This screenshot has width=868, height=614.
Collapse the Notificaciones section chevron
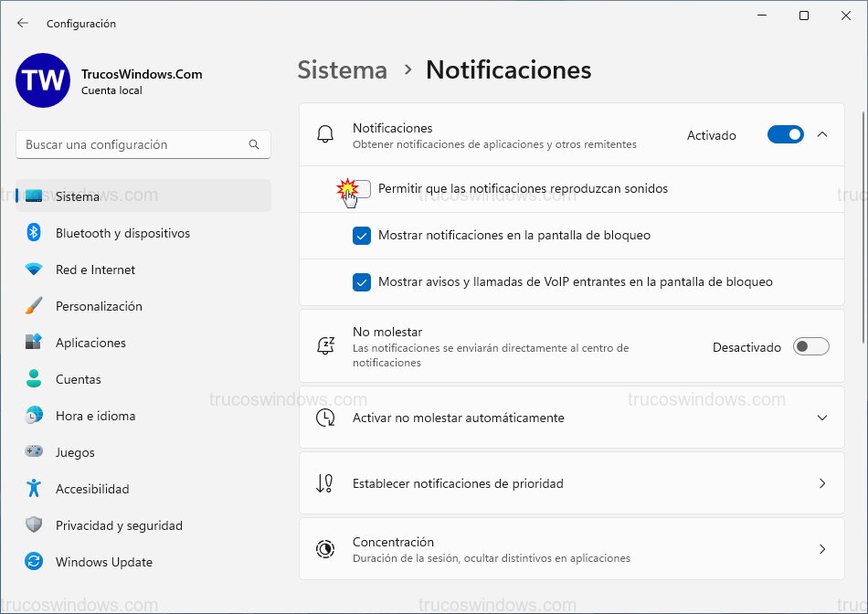pyautogui.click(x=822, y=134)
